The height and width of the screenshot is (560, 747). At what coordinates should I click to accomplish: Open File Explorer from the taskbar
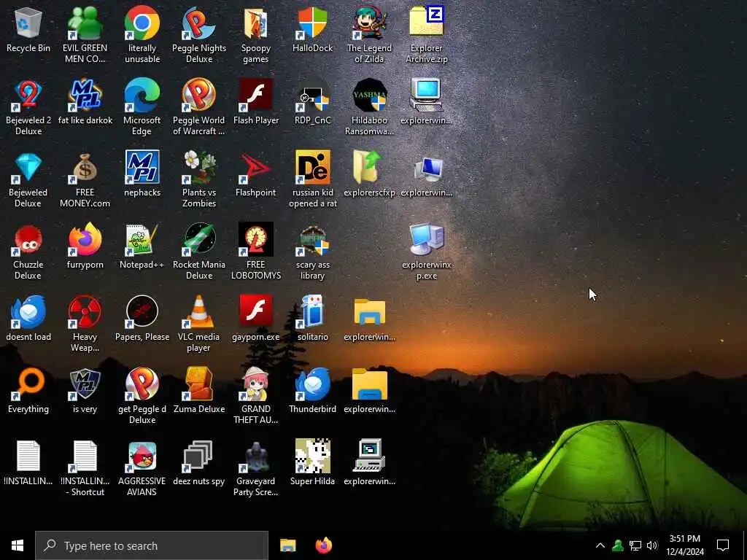pyautogui.click(x=287, y=545)
